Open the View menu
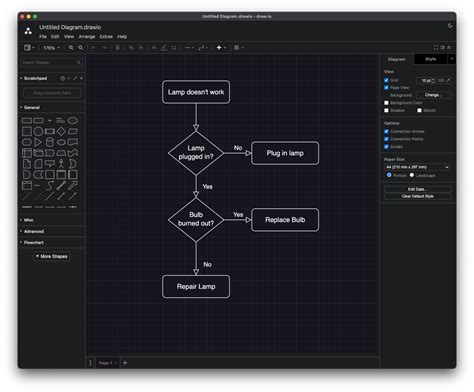 pyautogui.click(x=69, y=37)
